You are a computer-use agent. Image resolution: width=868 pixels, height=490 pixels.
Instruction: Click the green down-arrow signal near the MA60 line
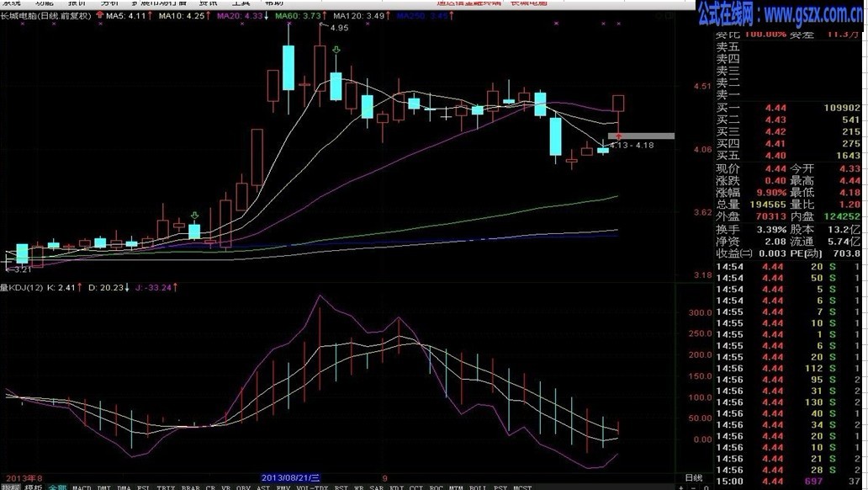[194, 215]
